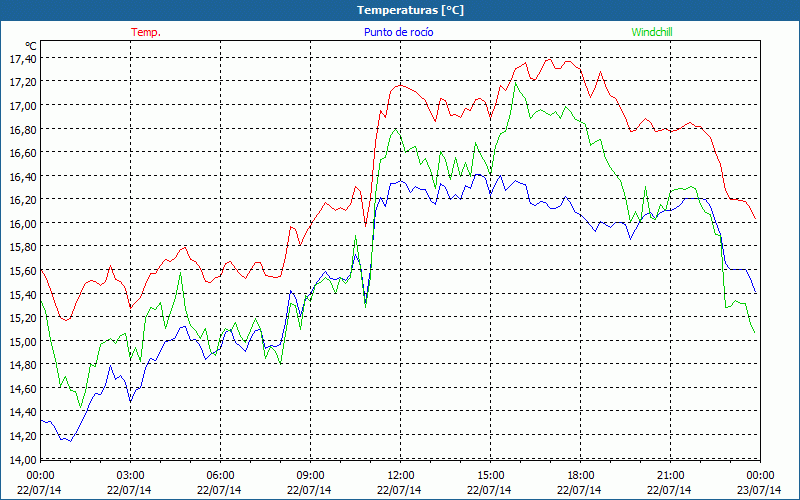800x500 pixels.
Task: Click the 14,40 y-axis value
Action: (x=23, y=412)
